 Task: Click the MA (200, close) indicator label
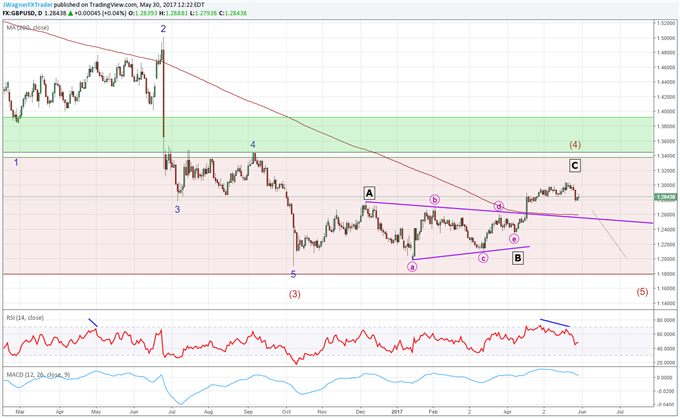(x=28, y=28)
